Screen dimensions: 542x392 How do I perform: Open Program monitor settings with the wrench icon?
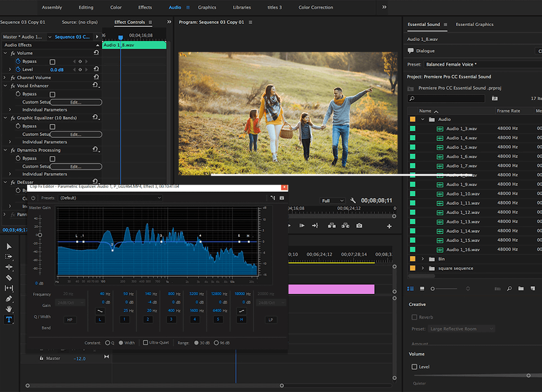(353, 200)
